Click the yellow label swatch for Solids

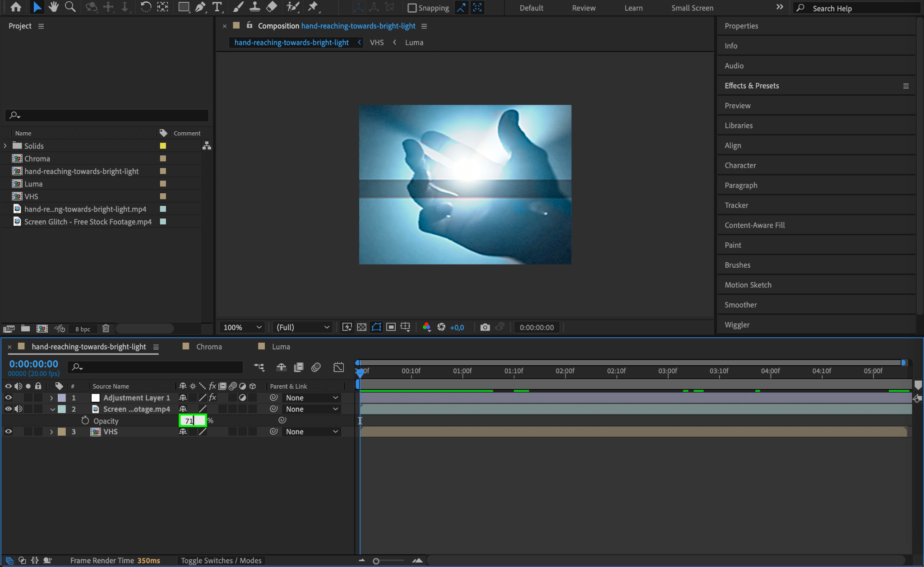163,146
